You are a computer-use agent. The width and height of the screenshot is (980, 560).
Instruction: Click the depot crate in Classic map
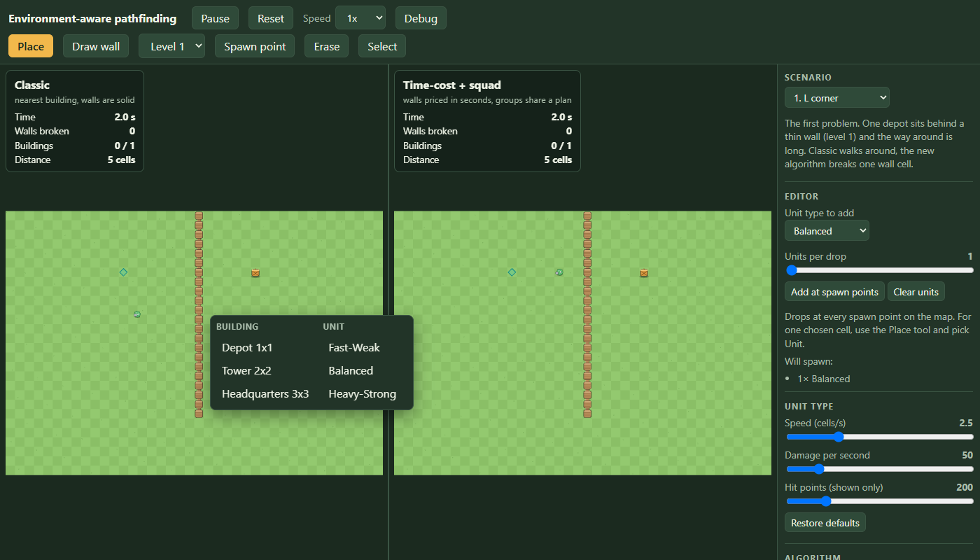[x=255, y=272]
